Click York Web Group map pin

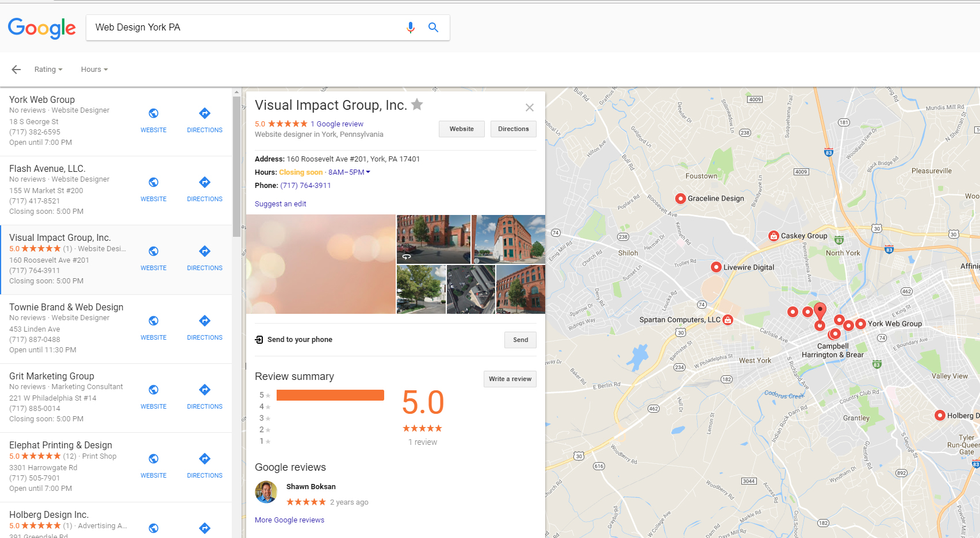click(x=860, y=324)
